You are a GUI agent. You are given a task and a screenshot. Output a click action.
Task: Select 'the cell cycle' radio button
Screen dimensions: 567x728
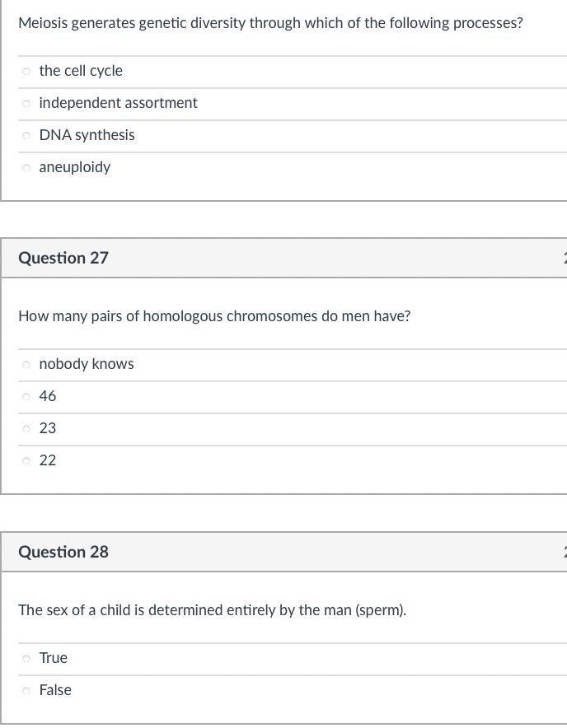(x=27, y=72)
